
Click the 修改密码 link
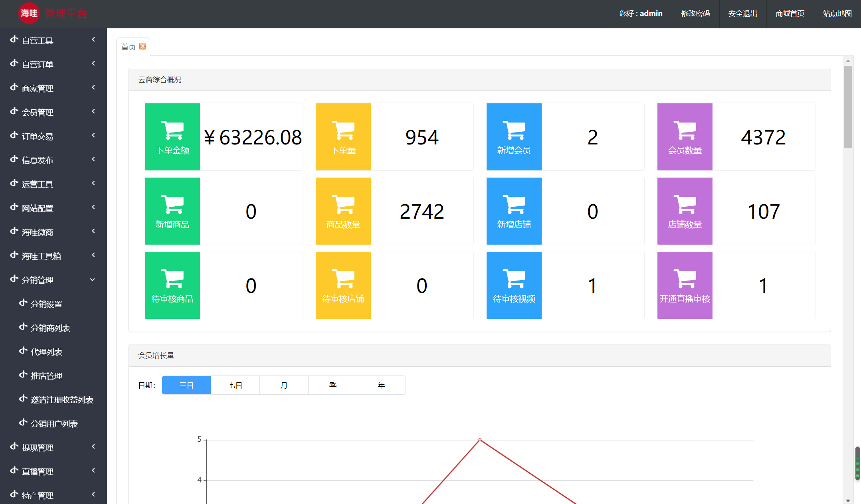pos(695,14)
